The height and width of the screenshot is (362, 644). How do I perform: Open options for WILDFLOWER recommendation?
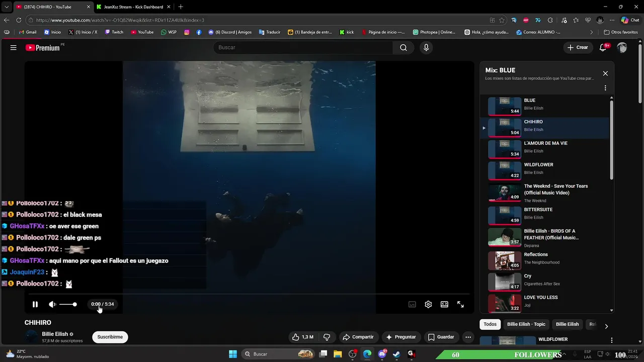point(612,340)
